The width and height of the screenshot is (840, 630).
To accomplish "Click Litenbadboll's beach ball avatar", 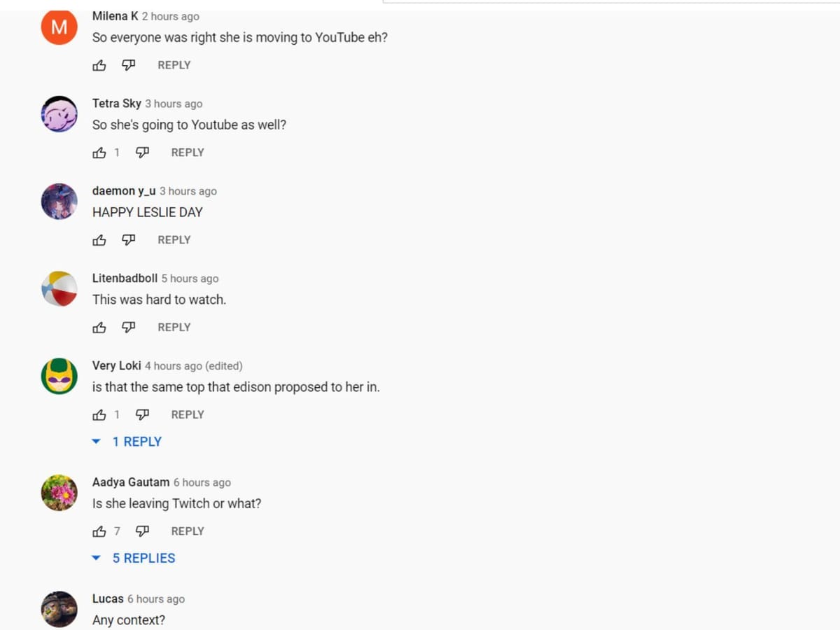I will (59, 288).
